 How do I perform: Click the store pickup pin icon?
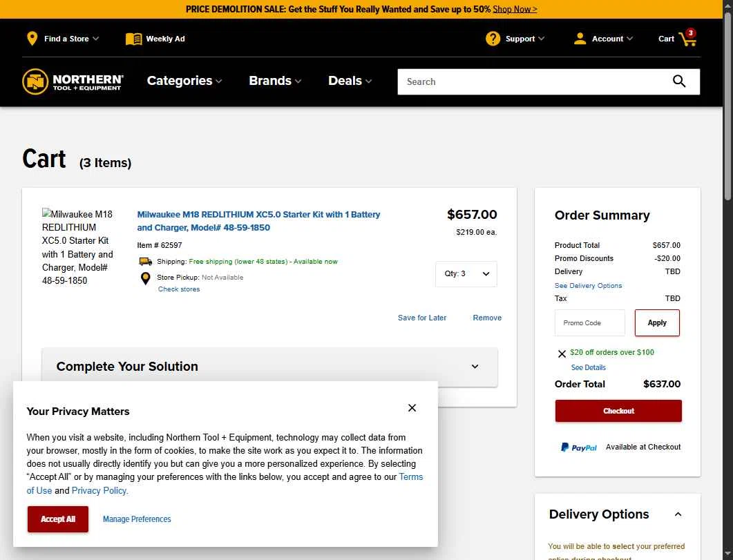(145, 278)
